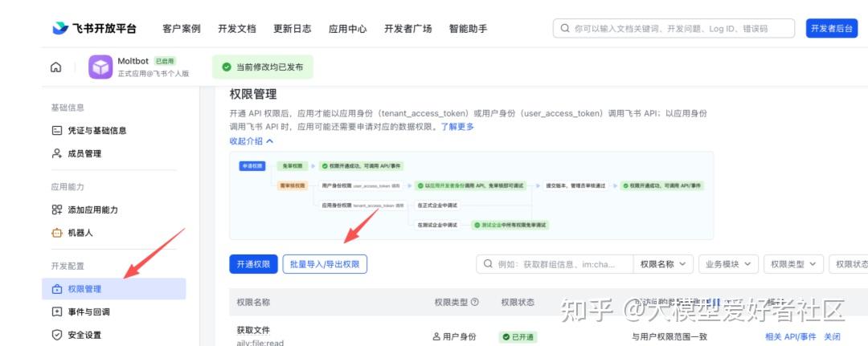Open the 权限名称 dropdown

click(663, 264)
